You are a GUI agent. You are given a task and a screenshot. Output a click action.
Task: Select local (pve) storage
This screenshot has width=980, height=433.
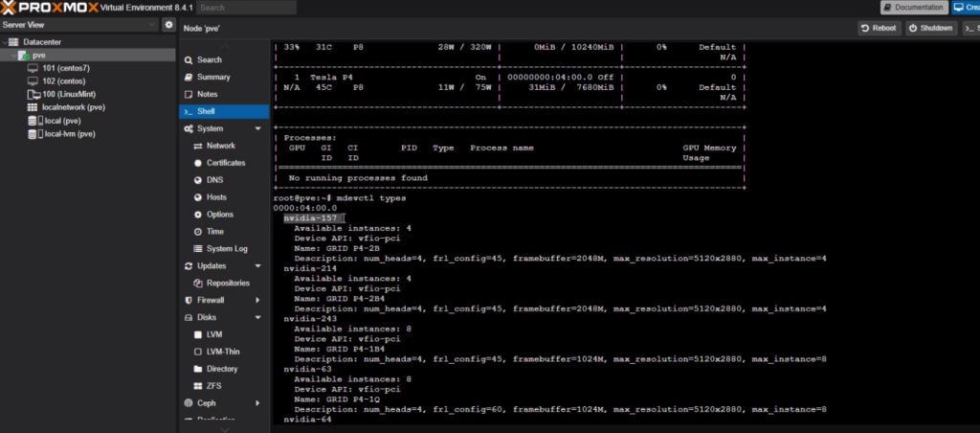click(x=63, y=121)
